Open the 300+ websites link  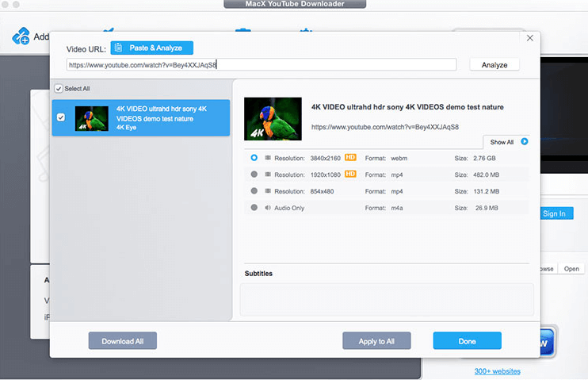497,371
